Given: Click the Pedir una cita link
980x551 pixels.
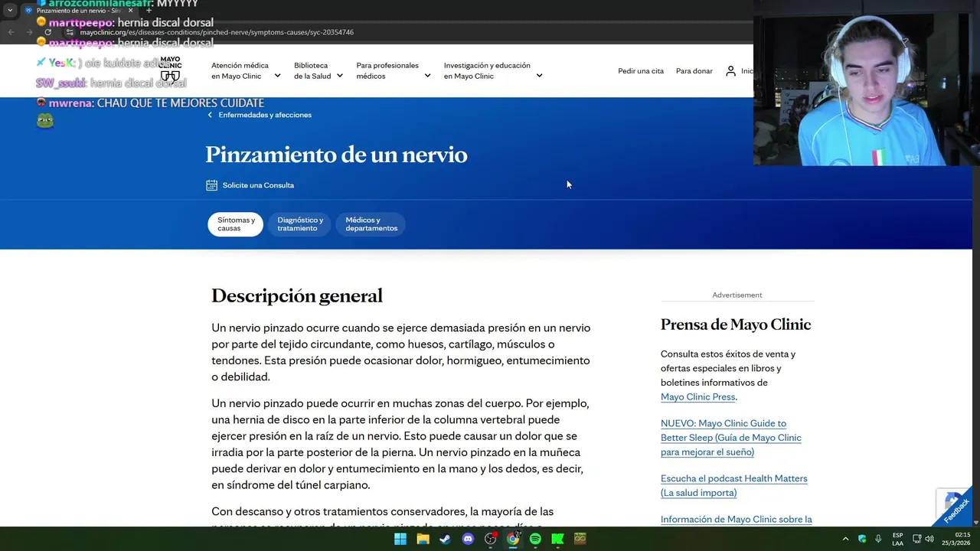Looking at the screenshot, I should [641, 70].
